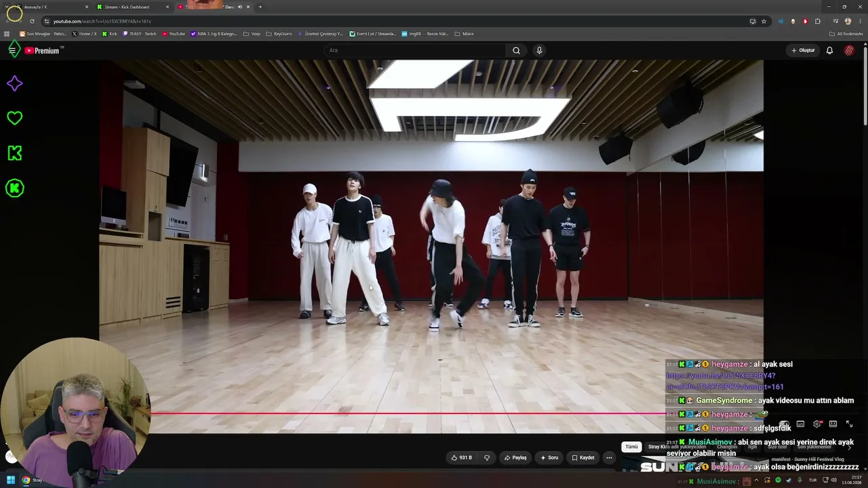Seek on the red video progress bar
The image size is (868, 488).
point(407,413)
